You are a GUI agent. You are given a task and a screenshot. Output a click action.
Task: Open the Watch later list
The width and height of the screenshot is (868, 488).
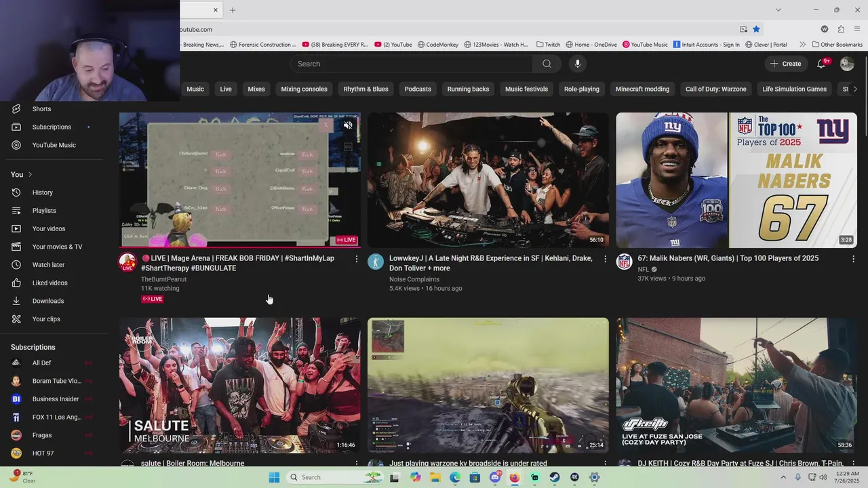(x=48, y=265)
